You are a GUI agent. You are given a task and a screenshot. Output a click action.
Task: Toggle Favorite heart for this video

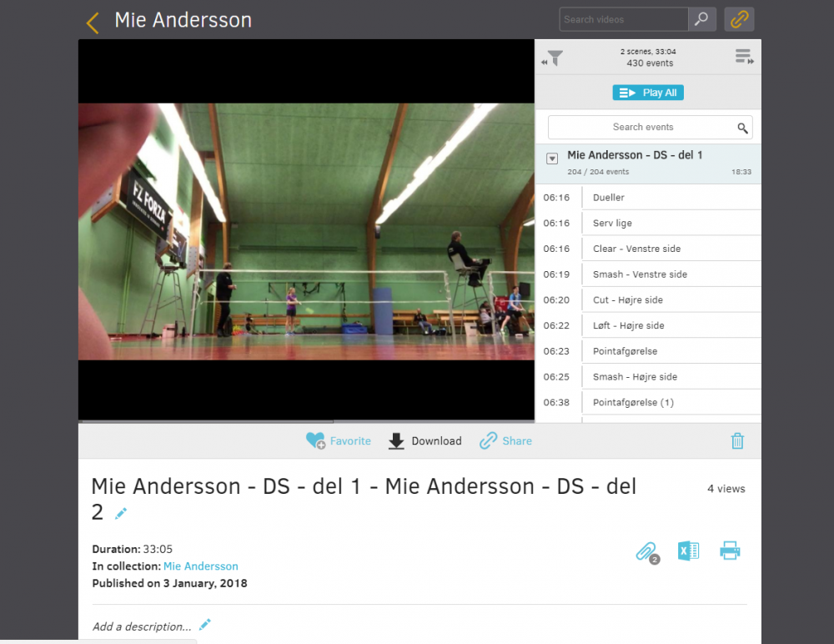coord(339,440)
